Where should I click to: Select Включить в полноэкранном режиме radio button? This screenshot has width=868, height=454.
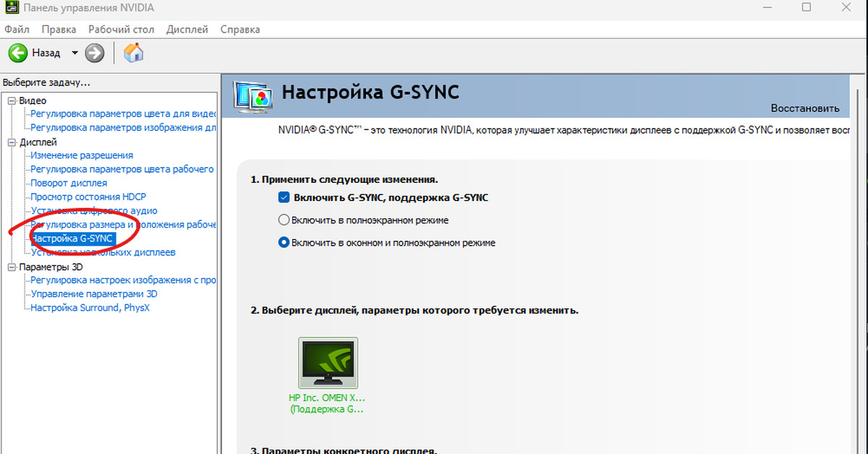coord(284,220)
